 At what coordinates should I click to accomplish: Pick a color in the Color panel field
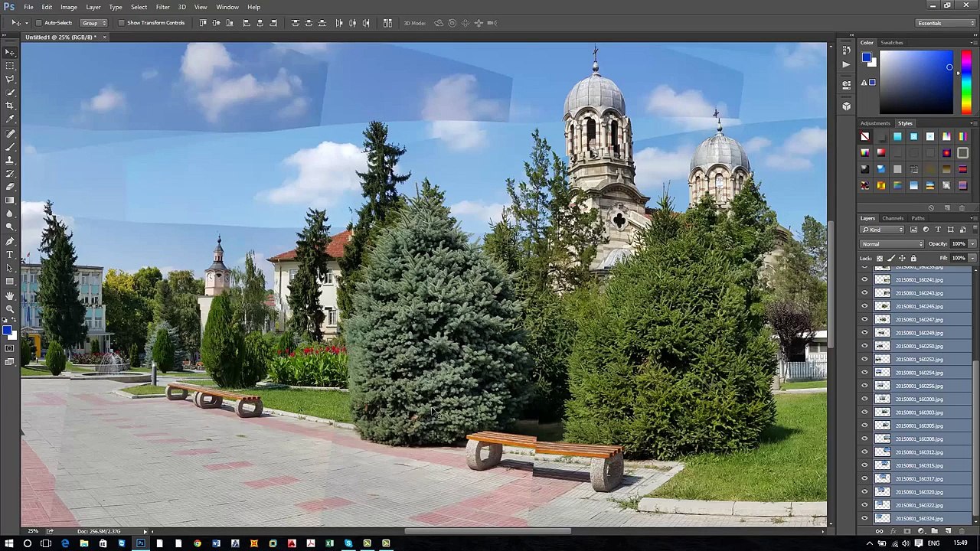click(x=916, y=82)
